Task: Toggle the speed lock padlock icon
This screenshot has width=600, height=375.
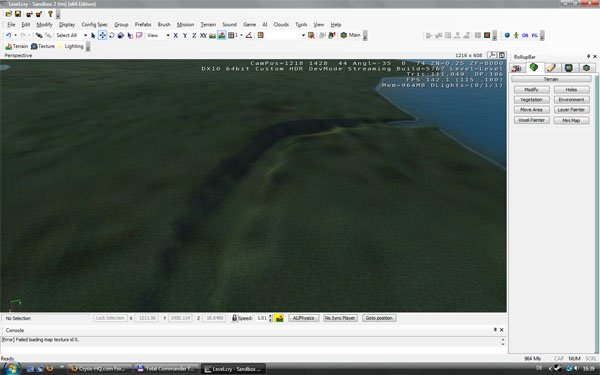Action: tap(234, 318)
